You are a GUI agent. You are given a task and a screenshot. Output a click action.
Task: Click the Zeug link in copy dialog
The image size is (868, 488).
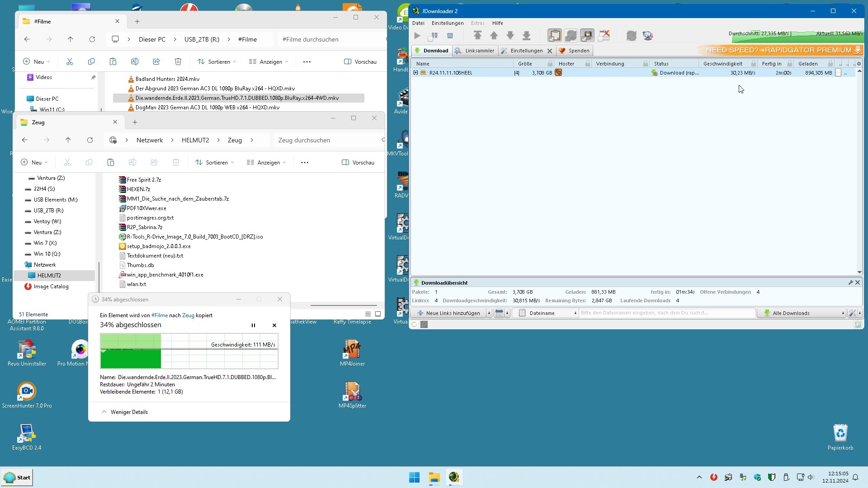tap(188, 315)
